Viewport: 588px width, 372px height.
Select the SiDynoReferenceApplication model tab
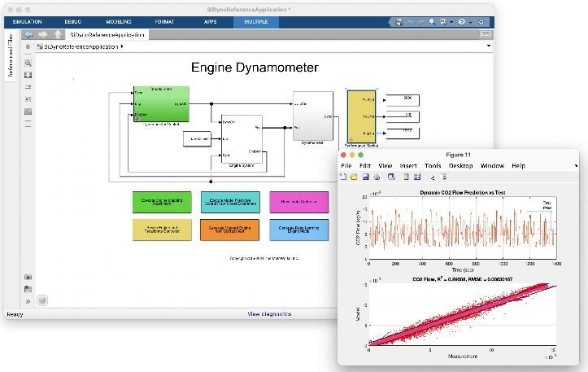tap(107, 35)
